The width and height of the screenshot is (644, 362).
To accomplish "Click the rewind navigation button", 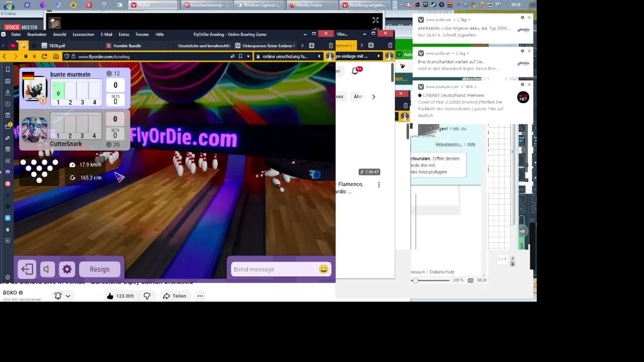I will coord(25,56).
